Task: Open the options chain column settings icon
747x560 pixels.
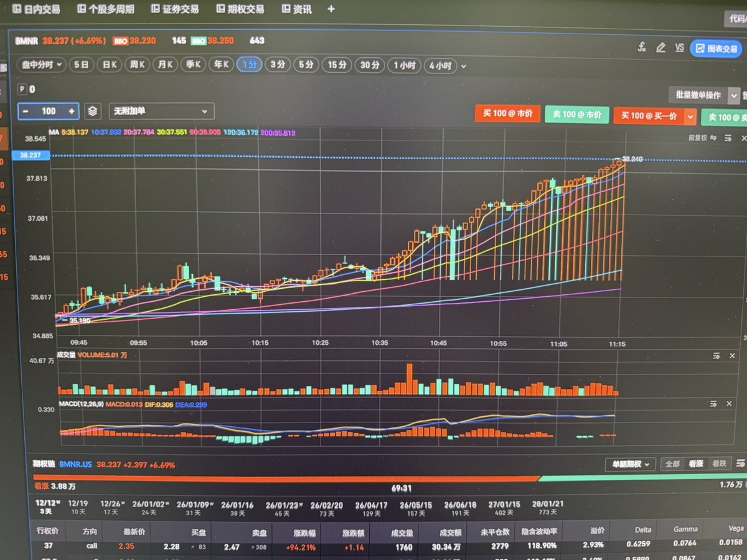Action: (740, 464)
